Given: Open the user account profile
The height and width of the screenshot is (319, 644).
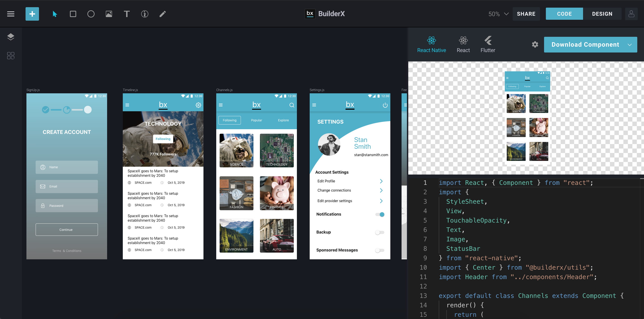Looking at the screenshot, I should pyautogui.click(x=631, y=14).
